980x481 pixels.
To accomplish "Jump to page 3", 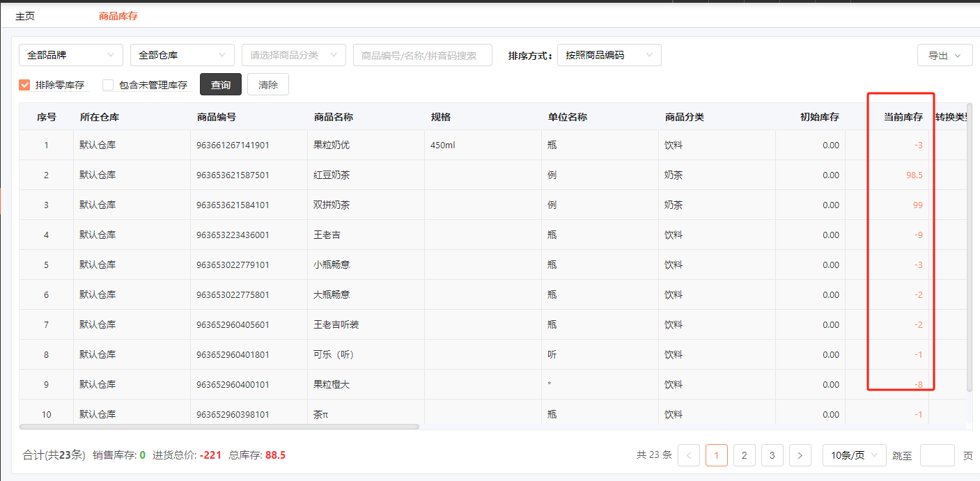I will coord(772,455).
